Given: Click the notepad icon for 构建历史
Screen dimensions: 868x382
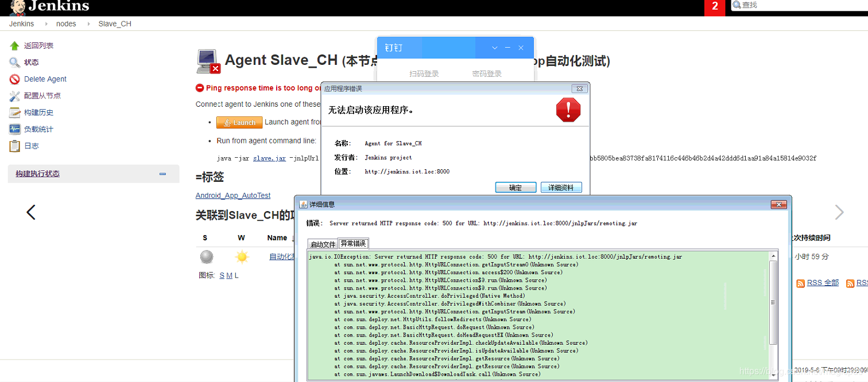Looking at the screenshot, I should pos(14,112).
